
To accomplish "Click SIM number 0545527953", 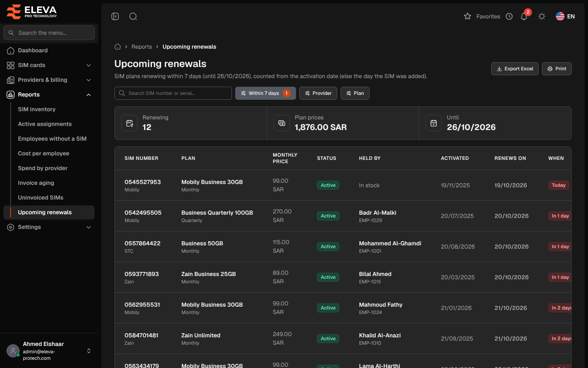I will pyautogui.click(x=143, y=182).
